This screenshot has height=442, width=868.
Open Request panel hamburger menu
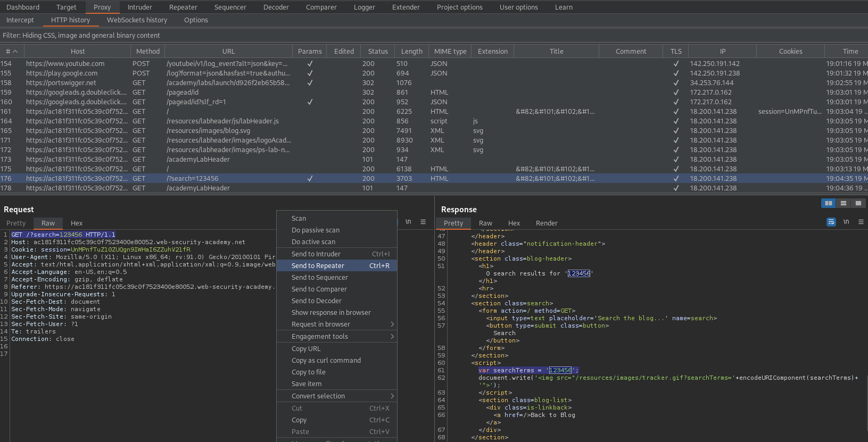[x=423, y=222]
